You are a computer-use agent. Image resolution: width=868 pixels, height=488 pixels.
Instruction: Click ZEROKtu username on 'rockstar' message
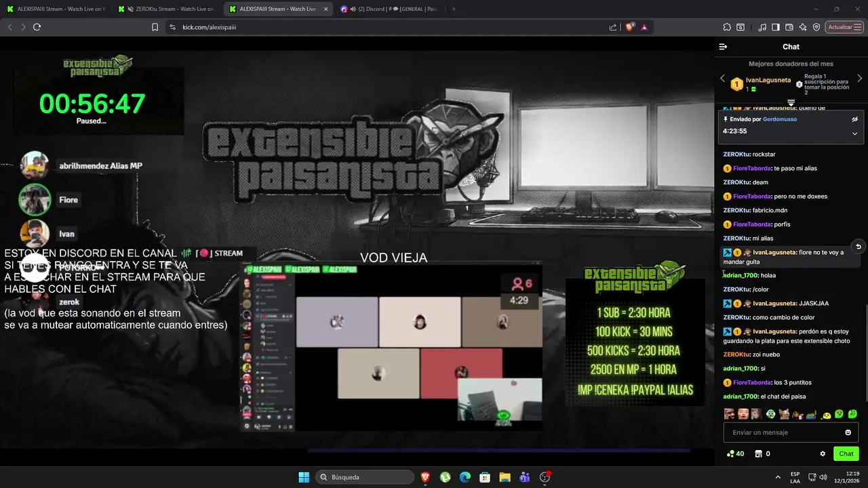[736, 154]
